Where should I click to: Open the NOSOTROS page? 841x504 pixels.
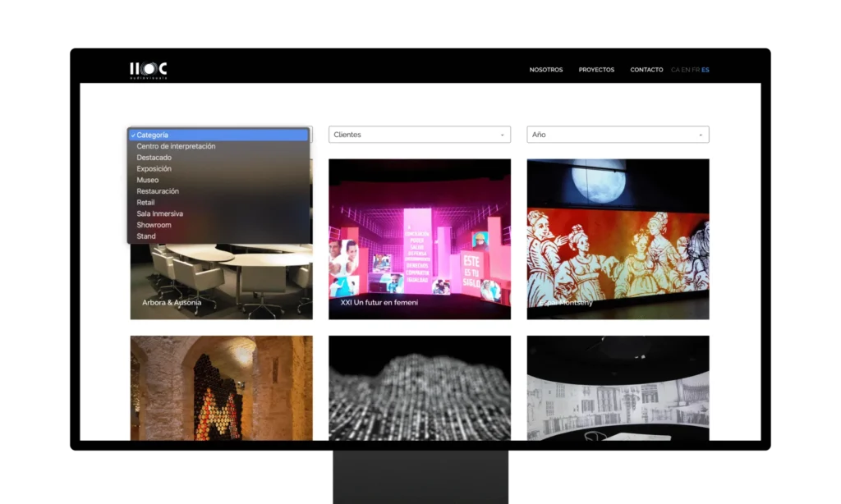[546, 70]
